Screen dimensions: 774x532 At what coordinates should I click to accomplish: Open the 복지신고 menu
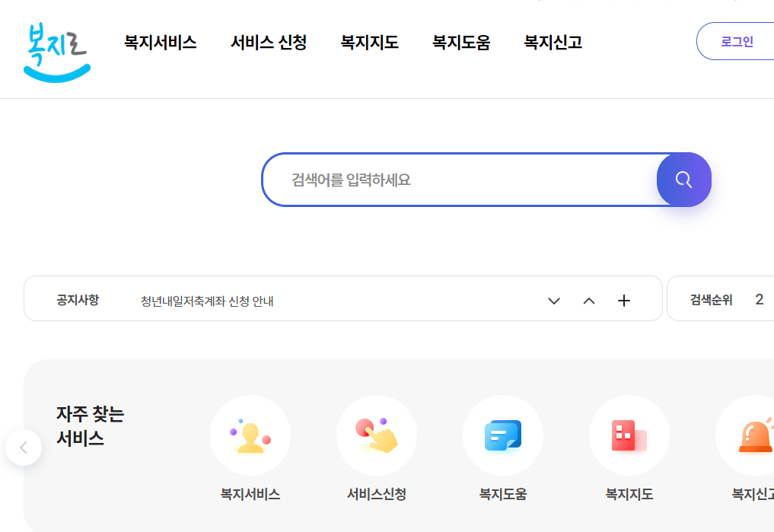(x=553, y=43)
